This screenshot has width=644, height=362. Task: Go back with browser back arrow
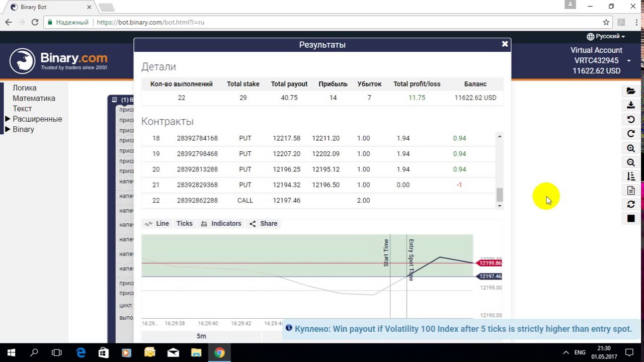(x=8, y=22)
